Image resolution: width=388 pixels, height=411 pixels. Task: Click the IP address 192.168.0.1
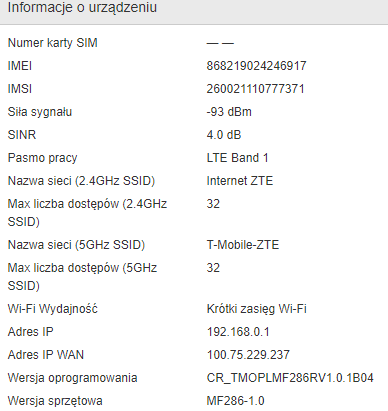(238, 332)
